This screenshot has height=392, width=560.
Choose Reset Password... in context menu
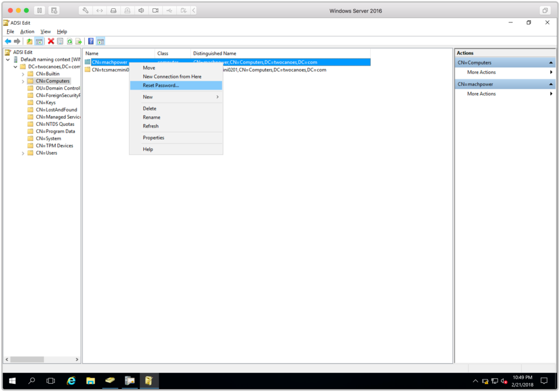176,85
